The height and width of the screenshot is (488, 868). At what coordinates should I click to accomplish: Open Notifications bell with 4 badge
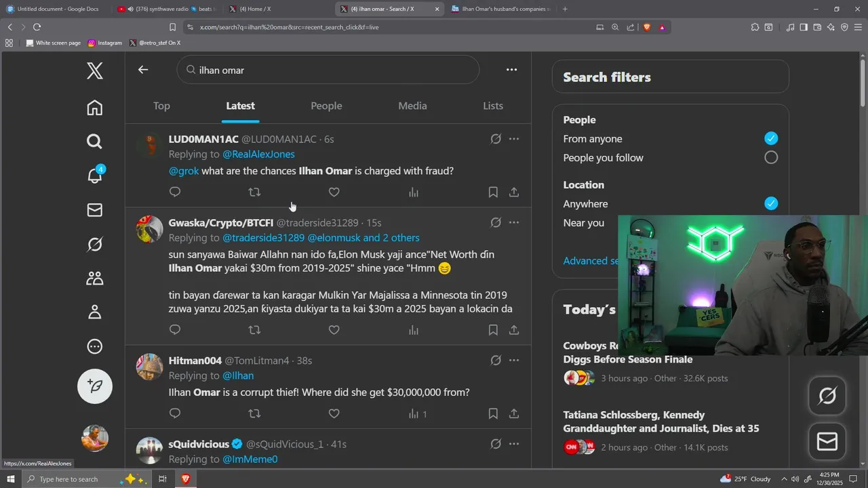(x=95, y=175)
